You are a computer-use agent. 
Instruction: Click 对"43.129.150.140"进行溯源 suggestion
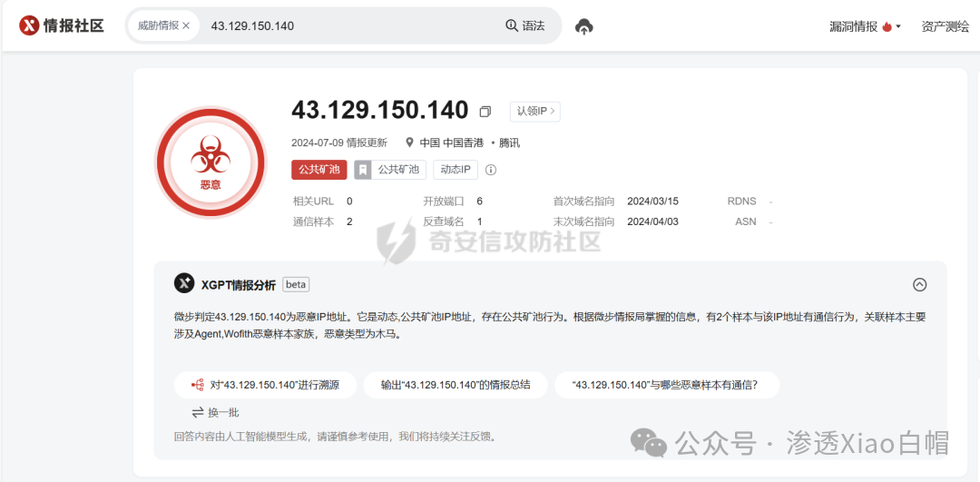(x=265, y=385)
